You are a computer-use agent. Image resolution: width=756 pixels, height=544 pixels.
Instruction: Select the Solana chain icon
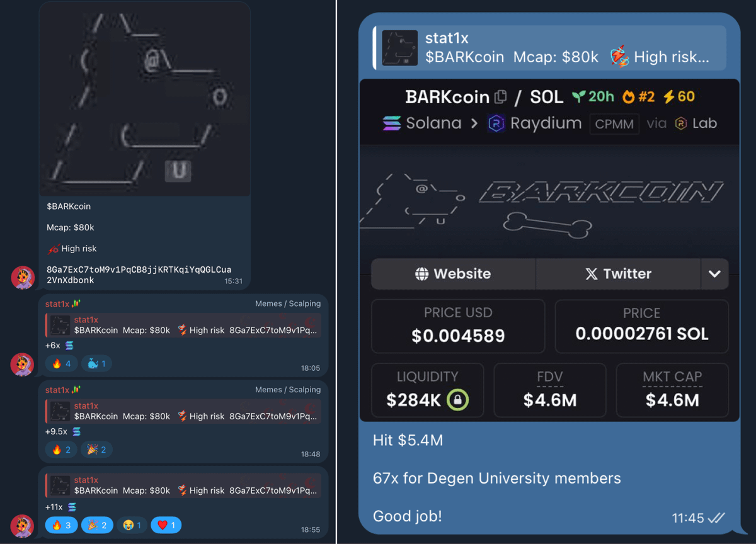point(392,123)
